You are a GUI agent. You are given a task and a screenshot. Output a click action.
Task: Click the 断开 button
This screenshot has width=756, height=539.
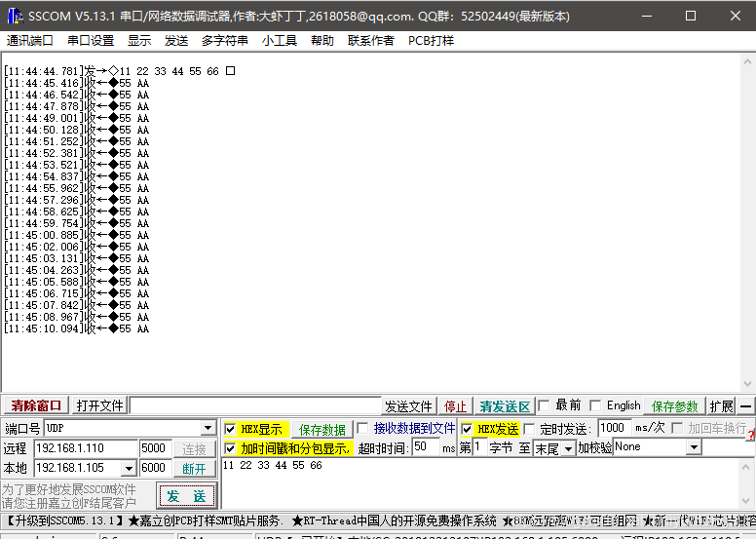point(194,469)
